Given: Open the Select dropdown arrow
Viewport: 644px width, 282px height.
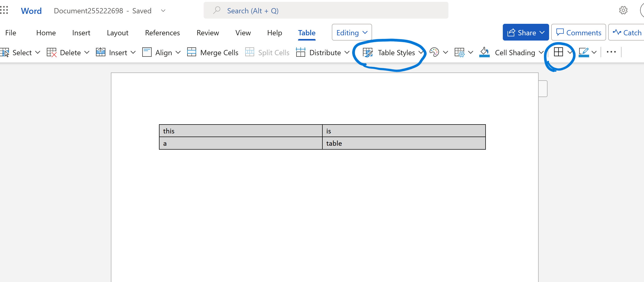Looking at the screenshot, I should (38, 53).
